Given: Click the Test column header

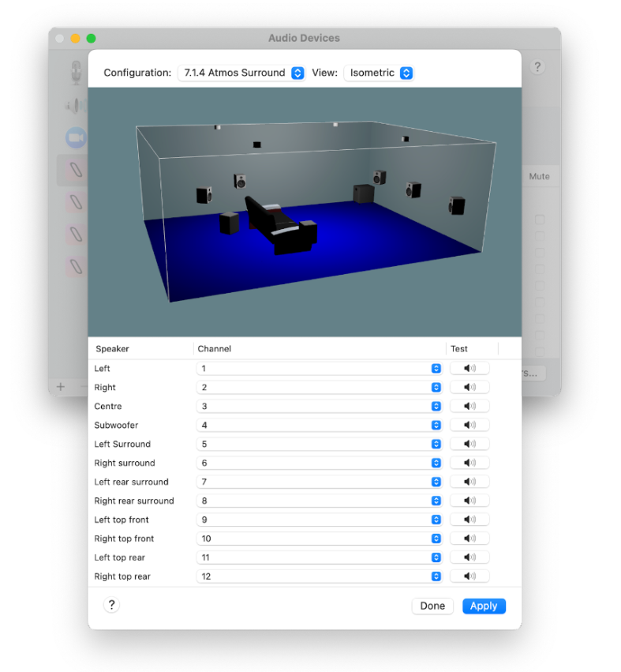Looking at the screenshot, I should [459, 349].
